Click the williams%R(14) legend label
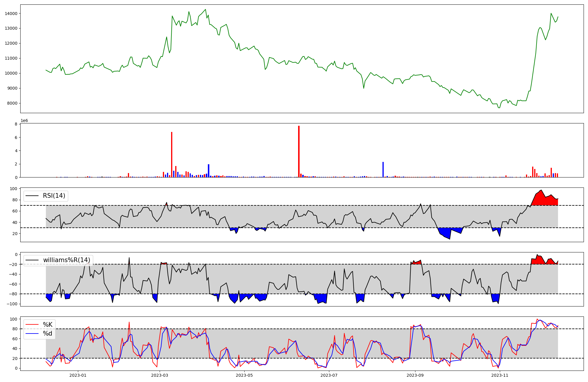Screen dimensions: 588x382 tap(66, 260)
